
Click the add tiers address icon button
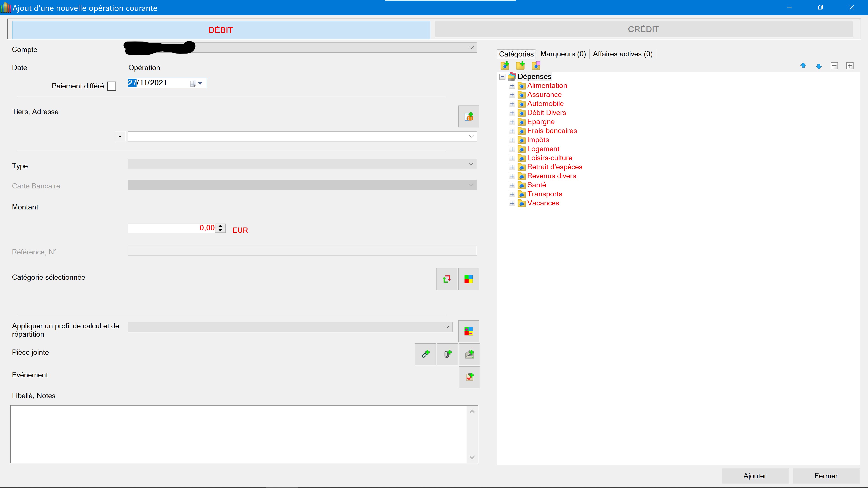coord(468,117)
